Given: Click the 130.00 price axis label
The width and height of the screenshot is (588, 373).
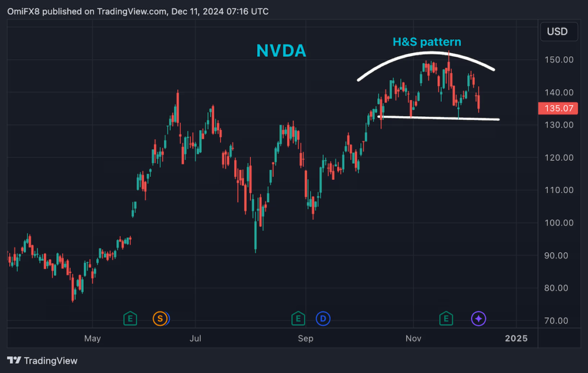Looking at the screenshot, I should click(x=559, y=125).
